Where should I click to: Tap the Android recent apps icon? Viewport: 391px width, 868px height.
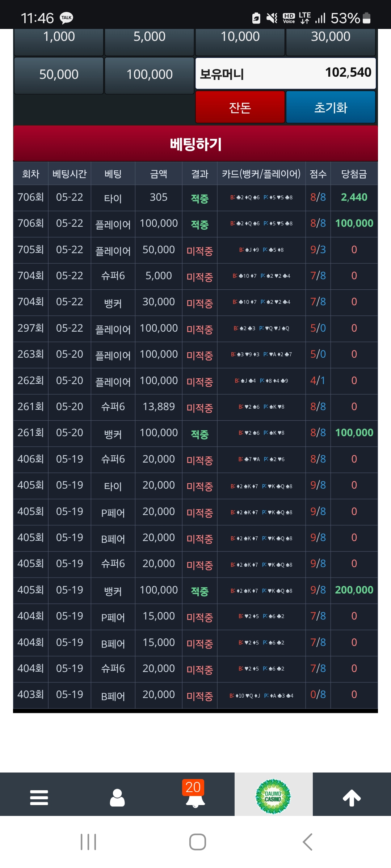click(88, 842)
